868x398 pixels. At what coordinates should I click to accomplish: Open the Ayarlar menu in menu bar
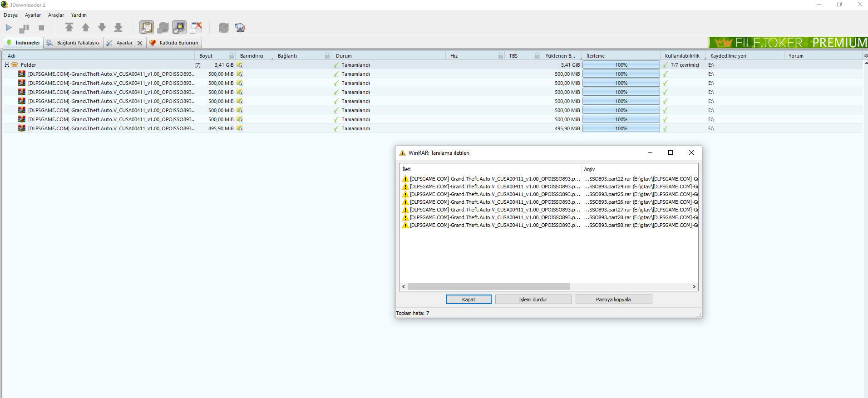click(x=33, y=15)
